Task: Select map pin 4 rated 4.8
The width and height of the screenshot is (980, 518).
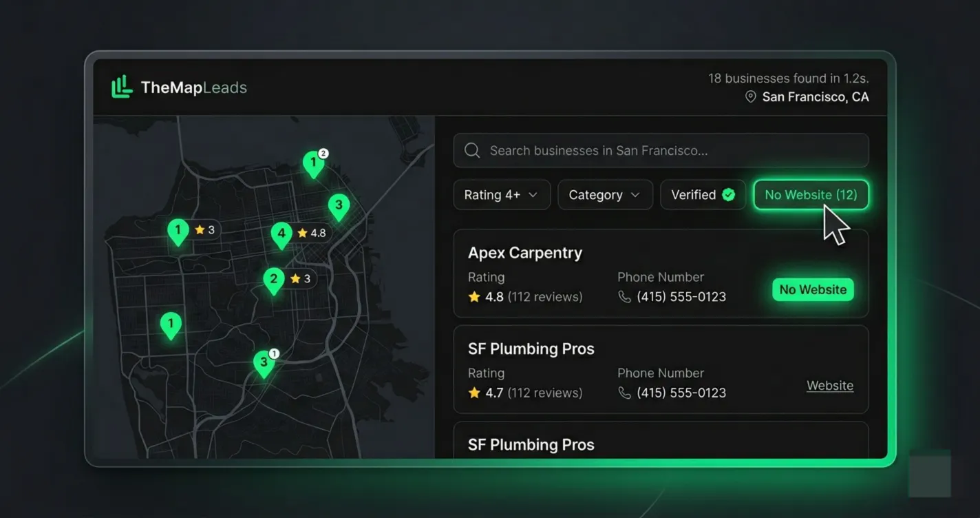Action: coord(281,235)
